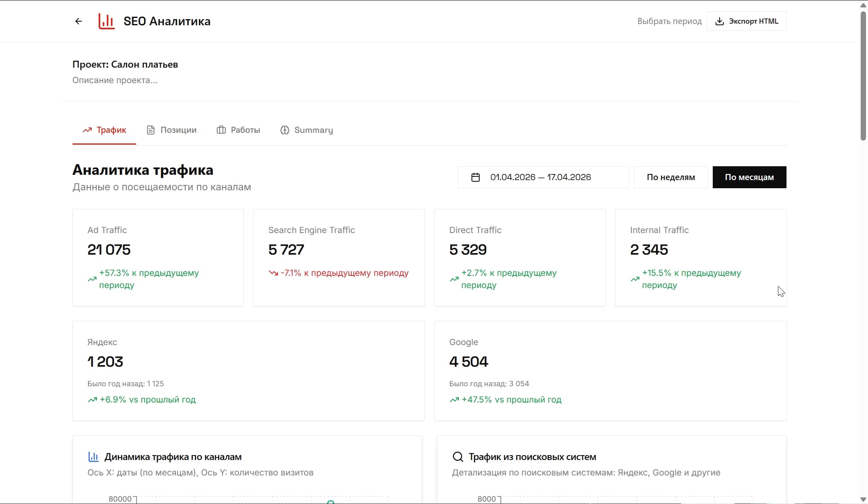Click the Экспорт HTML button

click(x=746, y=21)
